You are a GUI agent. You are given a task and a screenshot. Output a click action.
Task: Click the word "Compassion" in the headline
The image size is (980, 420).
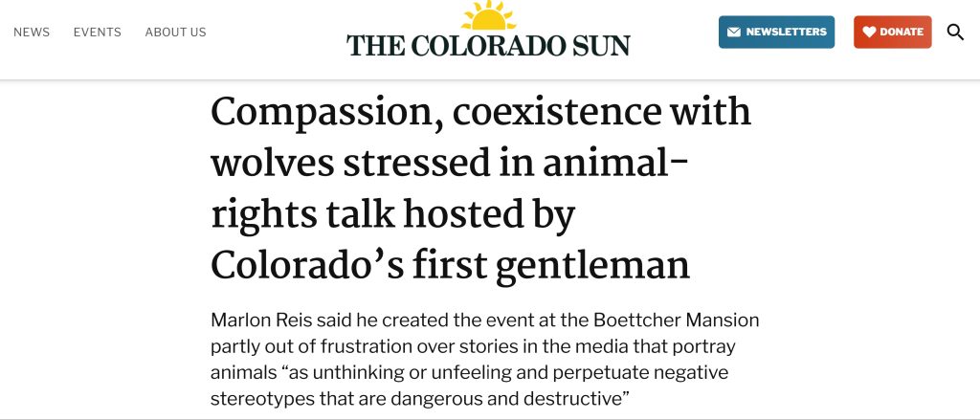pos(321,113)
